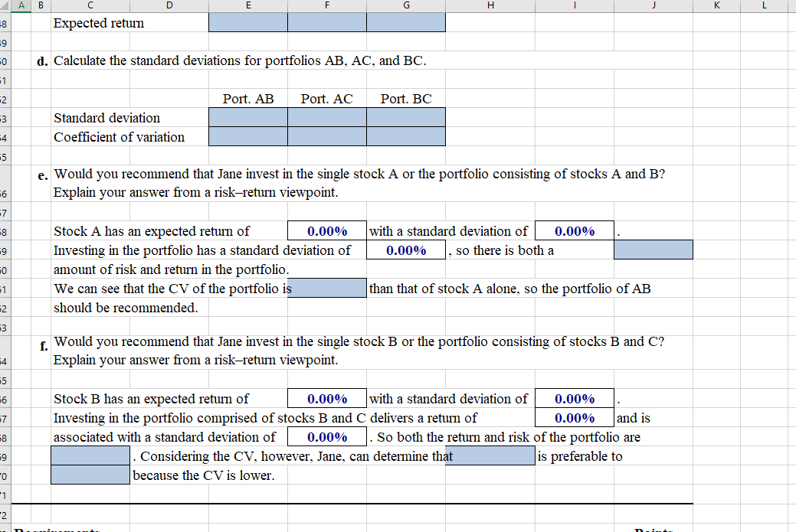The height and width of the screenshot is (532, 796).
Task: Click the 0.00% portfolio return cell in part f
Action: 575,417
